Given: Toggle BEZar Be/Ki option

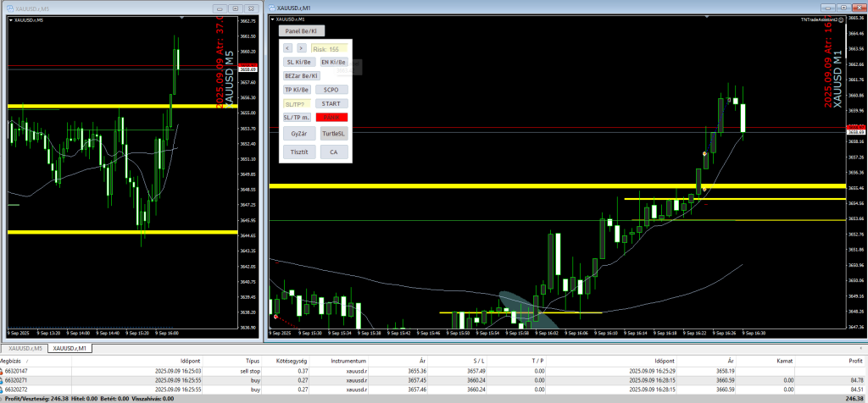Looking at the screenshot, I should (x=301, y=75).
